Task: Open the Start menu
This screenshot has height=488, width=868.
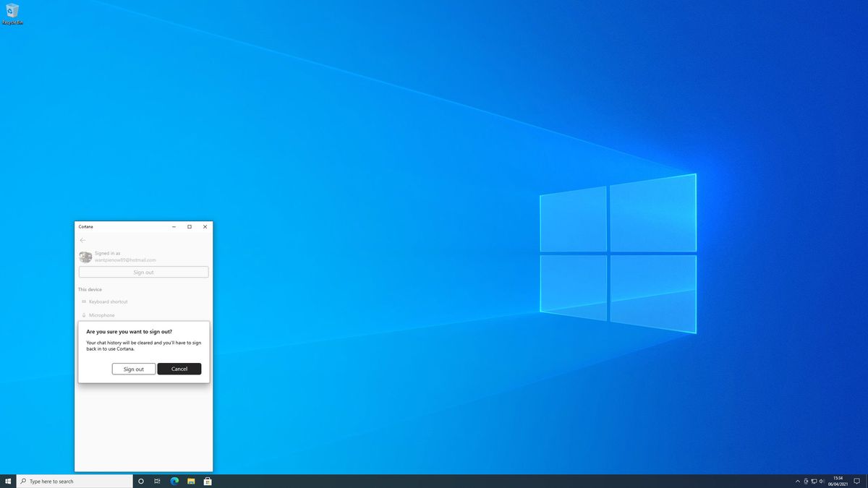Action: point(8,481)
